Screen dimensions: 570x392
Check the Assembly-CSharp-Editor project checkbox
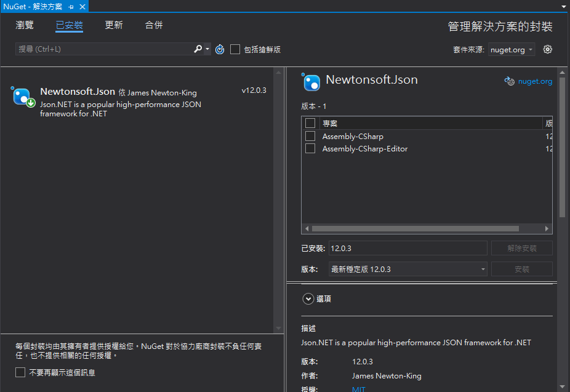[x=310, y=148]
